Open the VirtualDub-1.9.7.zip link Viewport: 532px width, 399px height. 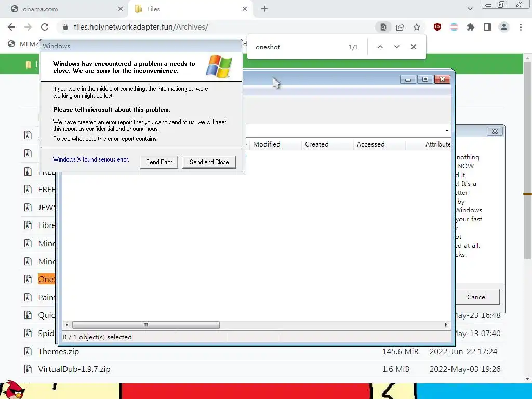pos(74,369)
